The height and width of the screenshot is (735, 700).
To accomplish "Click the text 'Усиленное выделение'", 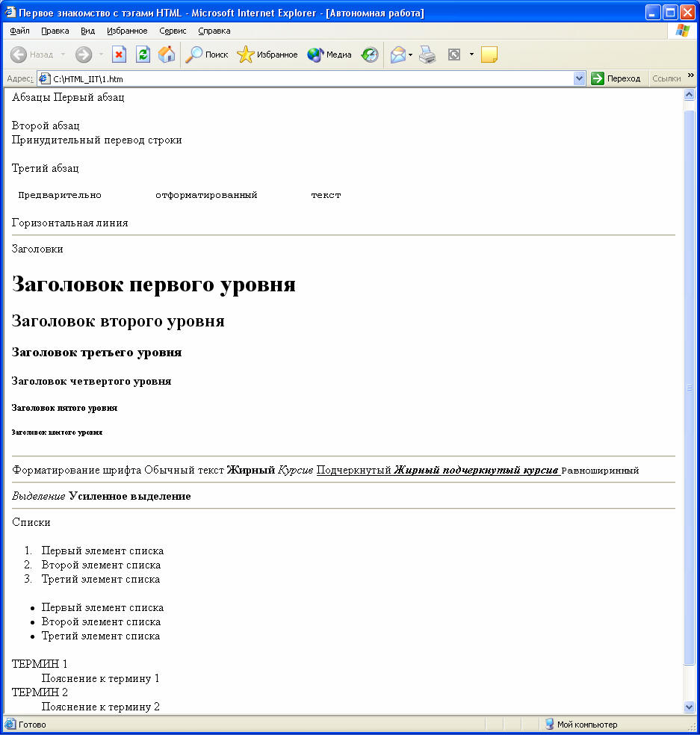I will 130,497.
